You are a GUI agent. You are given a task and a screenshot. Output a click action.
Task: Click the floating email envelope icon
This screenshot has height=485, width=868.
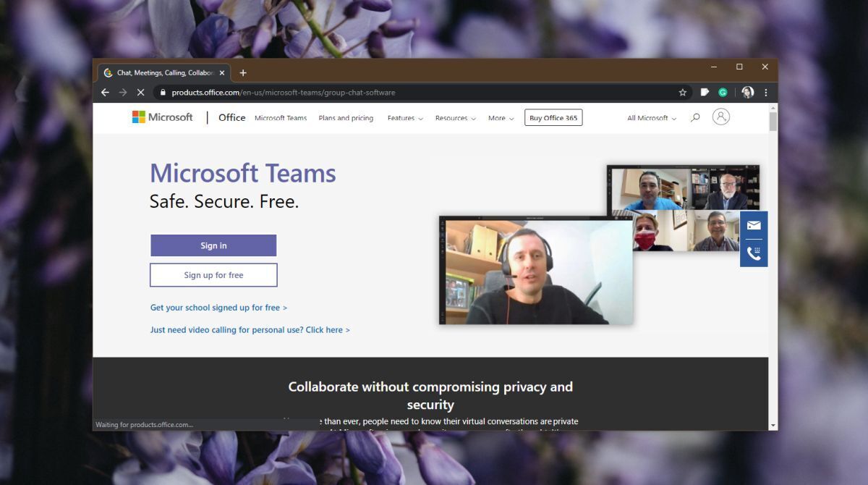pyautogui.click(x=754, y=225)
